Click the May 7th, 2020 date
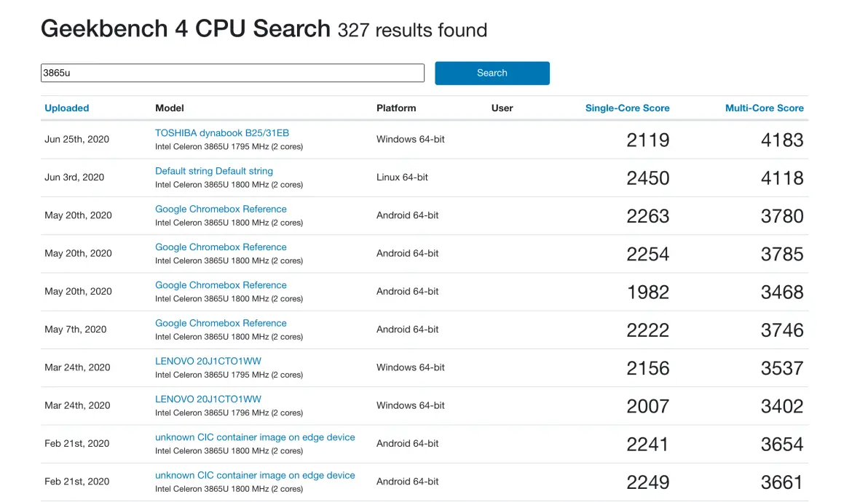The image size is (868, 502). pyautogui.click(x=75, y=330)
